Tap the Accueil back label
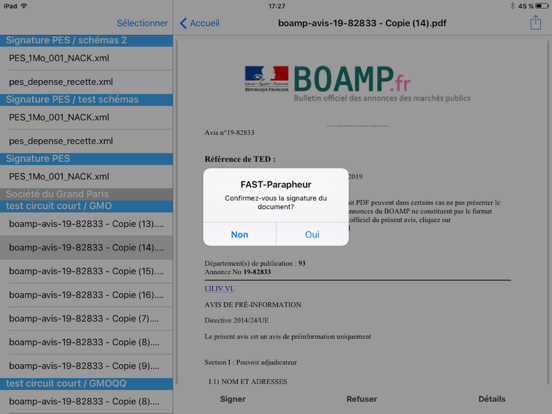The image size is (552, 414). point(205,23)
